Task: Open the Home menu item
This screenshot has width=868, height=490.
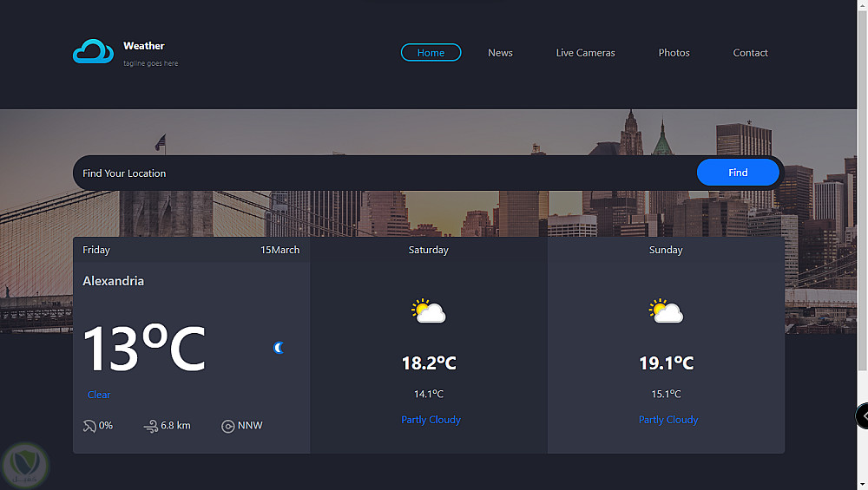Action: click(x=431, y=53)
